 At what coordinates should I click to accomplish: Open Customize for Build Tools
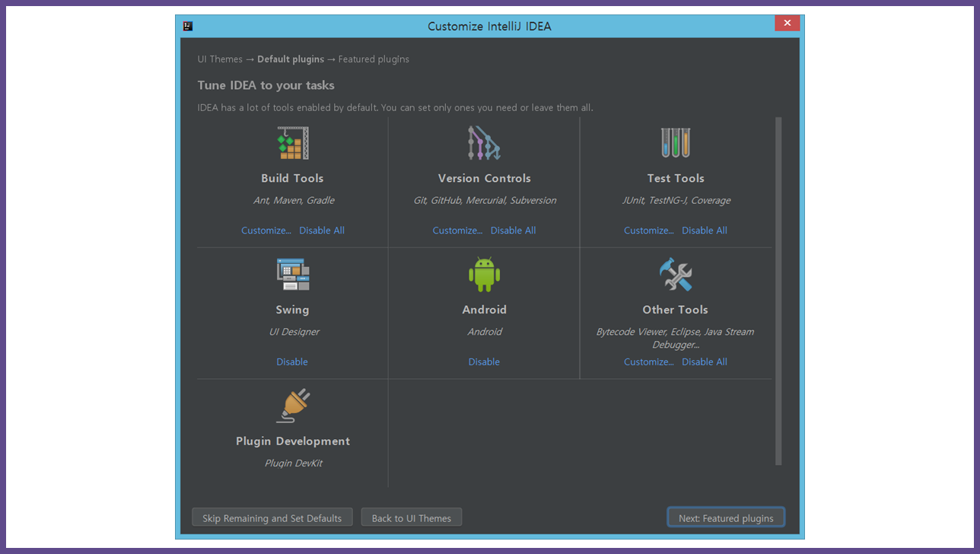click(x=266, y=231)
